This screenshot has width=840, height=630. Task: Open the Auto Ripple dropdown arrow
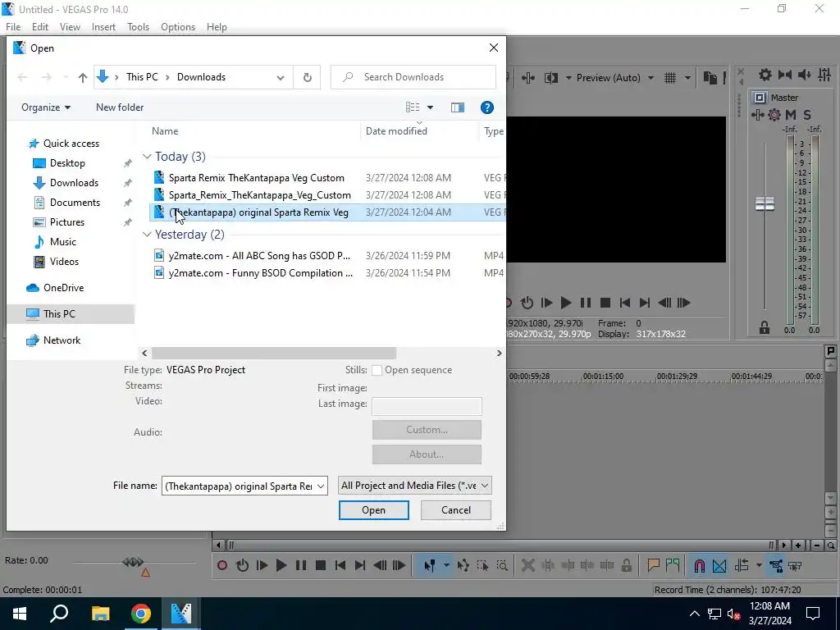(759, 565)
